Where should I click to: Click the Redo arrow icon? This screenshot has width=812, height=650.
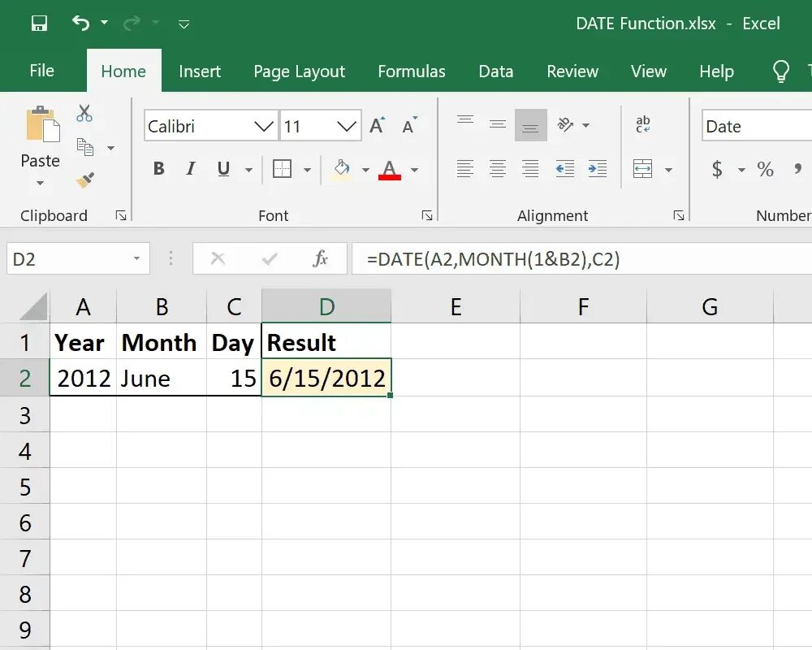132,23
